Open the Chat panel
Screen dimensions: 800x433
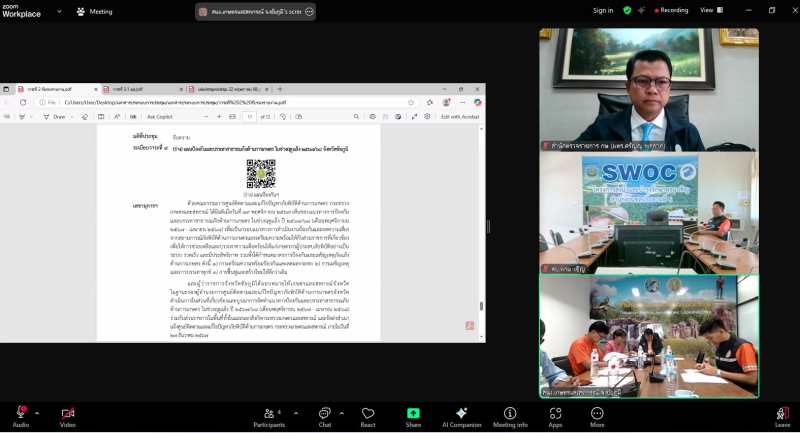[324, 416]
